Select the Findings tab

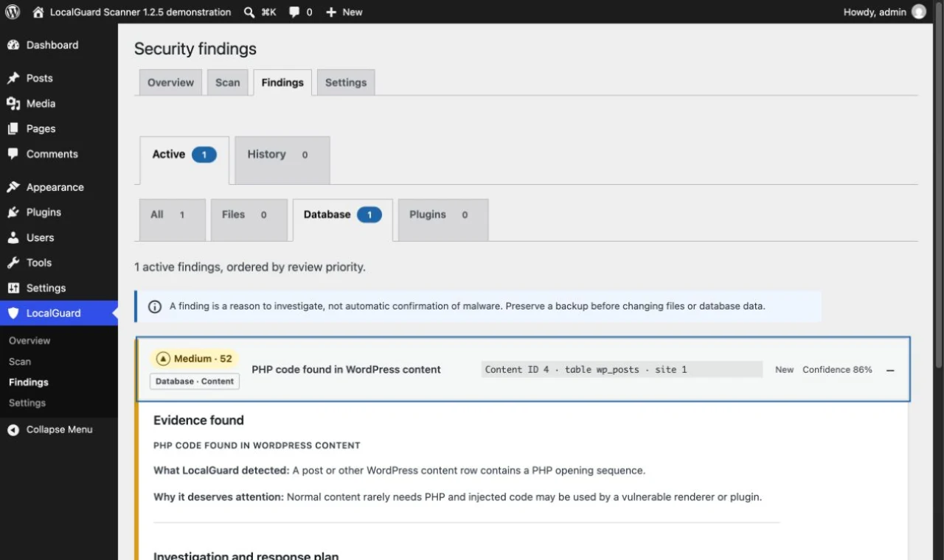[282, 83]
